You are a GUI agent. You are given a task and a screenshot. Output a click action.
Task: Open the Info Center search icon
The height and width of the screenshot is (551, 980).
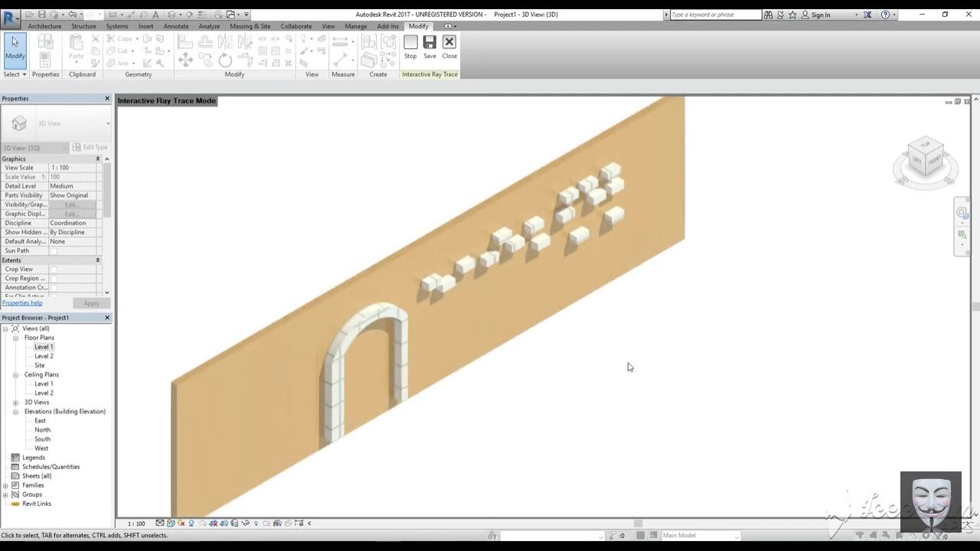tap(768, 15)
